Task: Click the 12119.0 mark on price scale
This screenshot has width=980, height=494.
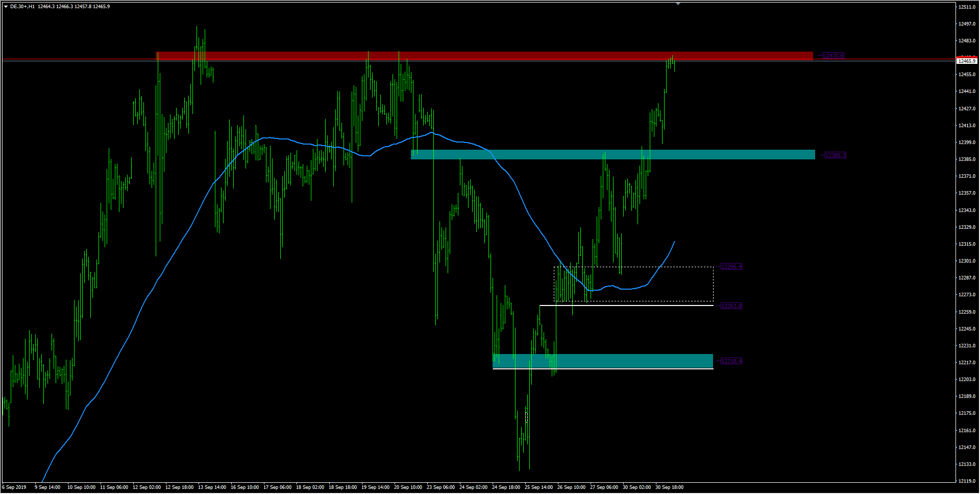Action: point(967,481)
